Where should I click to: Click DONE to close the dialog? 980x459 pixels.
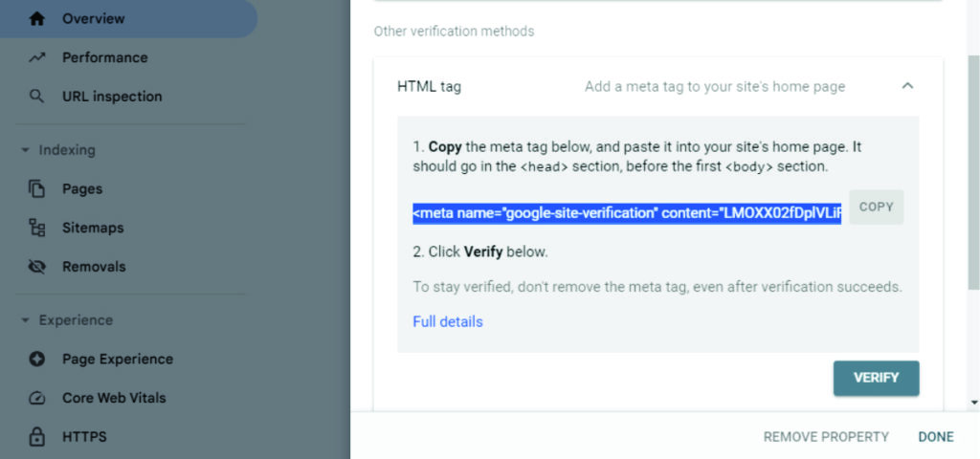pyautogui.click(x=936, y=437)
